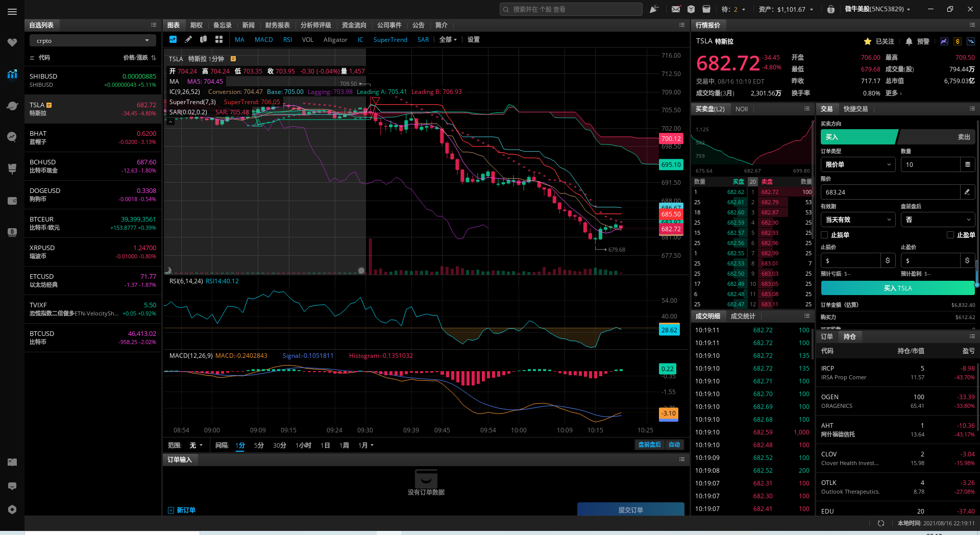Open the 当天有效 validity dropdown
The image size is (980, 535).
[x=858, y=220]
